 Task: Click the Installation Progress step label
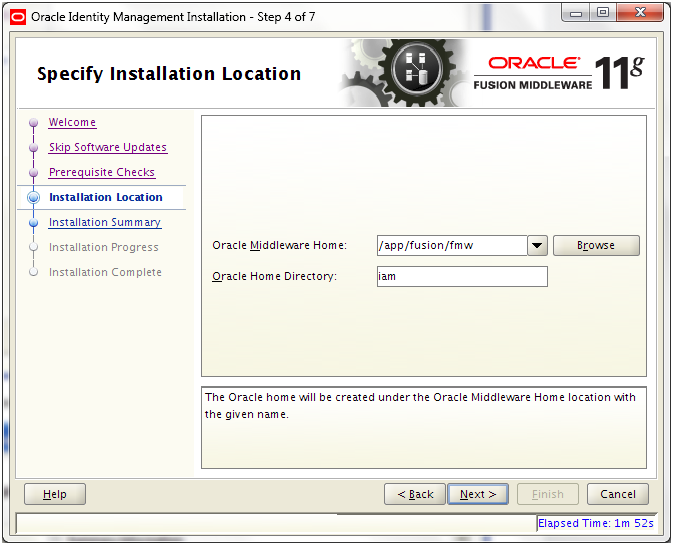point(103,247)
